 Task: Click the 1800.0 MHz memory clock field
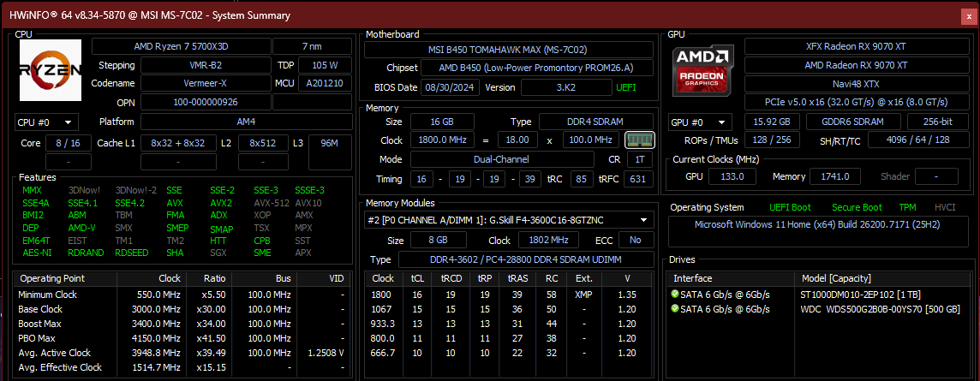pos(441,140)
